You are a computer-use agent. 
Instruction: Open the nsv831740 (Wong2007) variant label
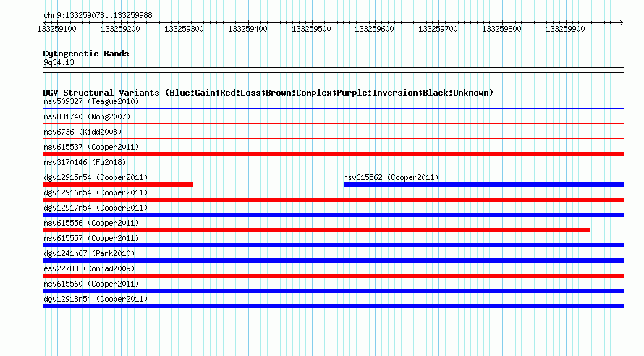(x=87, y=116)
